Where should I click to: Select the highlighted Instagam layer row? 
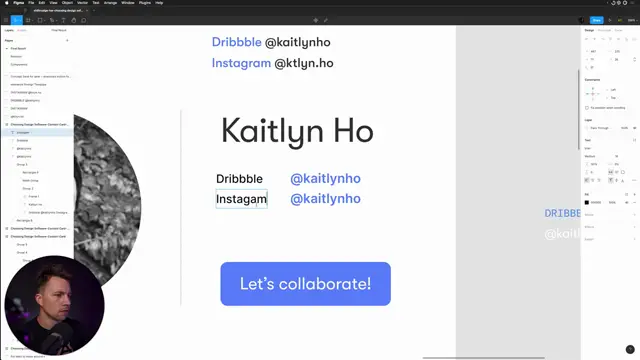tap(38, 132)
